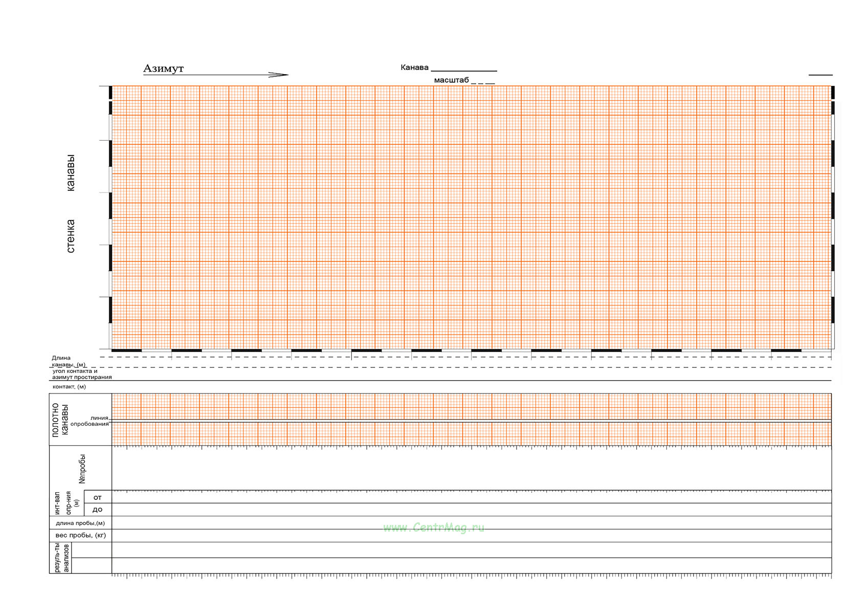Click the 'масштаб' label
The image size is (868, 614).
(451, 80)
